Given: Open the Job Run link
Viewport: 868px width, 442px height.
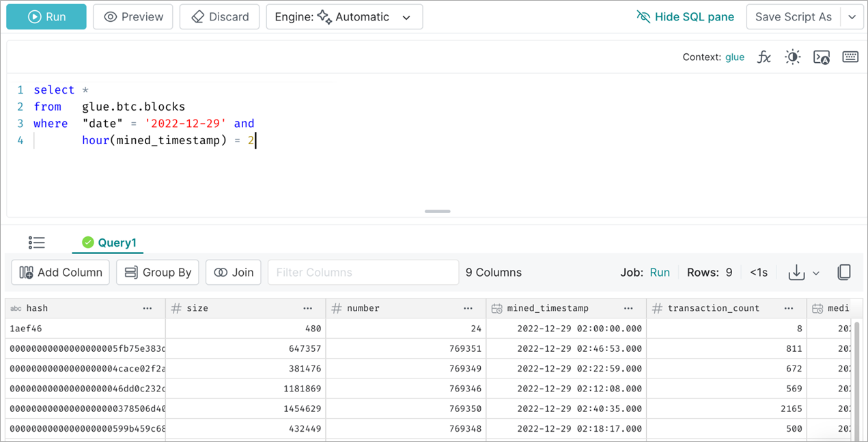Looking at the screenshot, I should pos(660,272).
